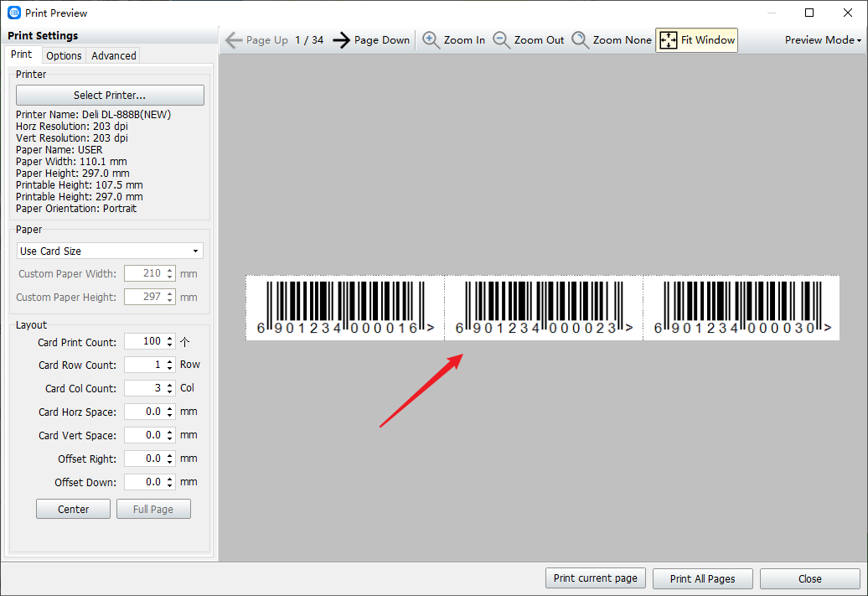Click the Printer Name: Deli DL-888B(NEW) text

click(94, 115)
